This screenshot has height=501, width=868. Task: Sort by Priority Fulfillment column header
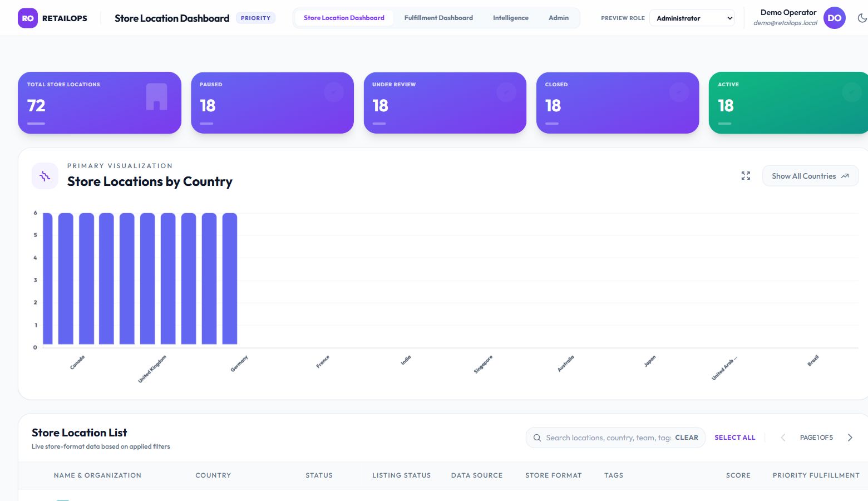tap(816, 475)
